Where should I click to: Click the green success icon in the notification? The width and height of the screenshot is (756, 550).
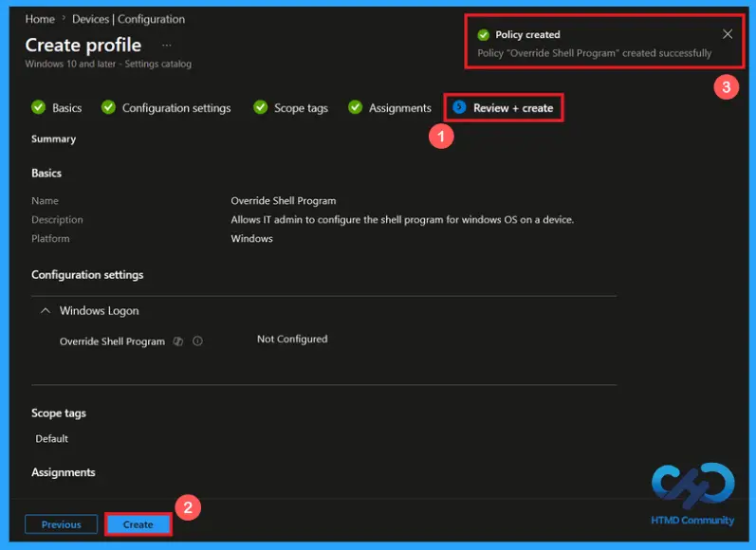click(x=483, y=35)
